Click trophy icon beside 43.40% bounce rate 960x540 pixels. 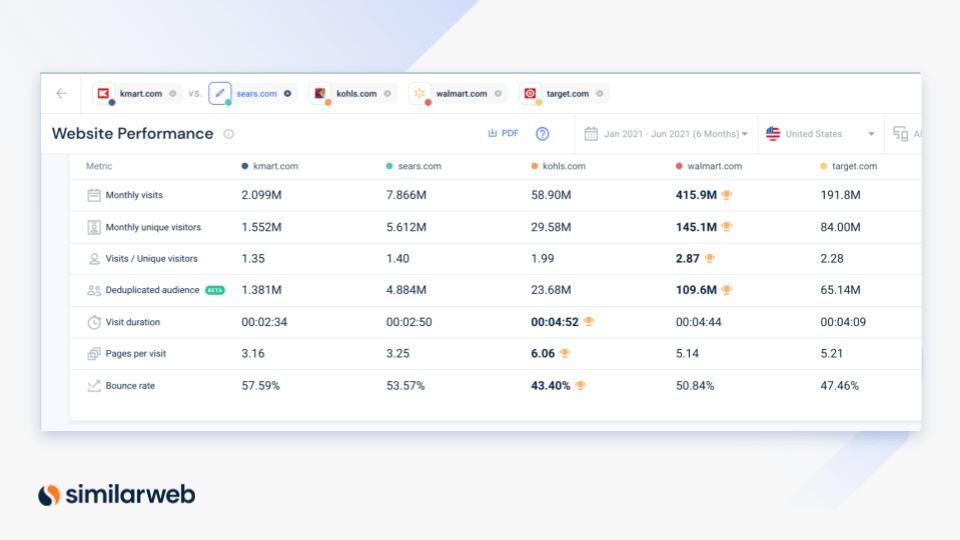click(581, 385)
